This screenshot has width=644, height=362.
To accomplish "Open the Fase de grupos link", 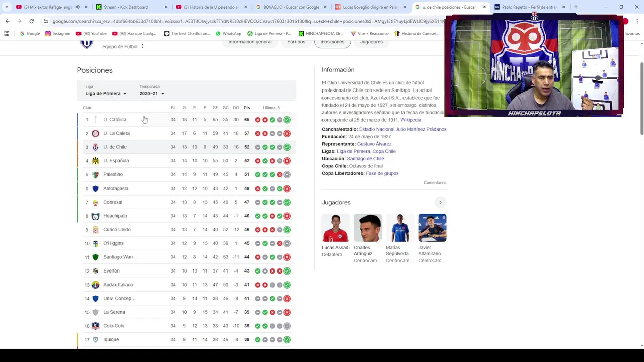I will (382, 173).
